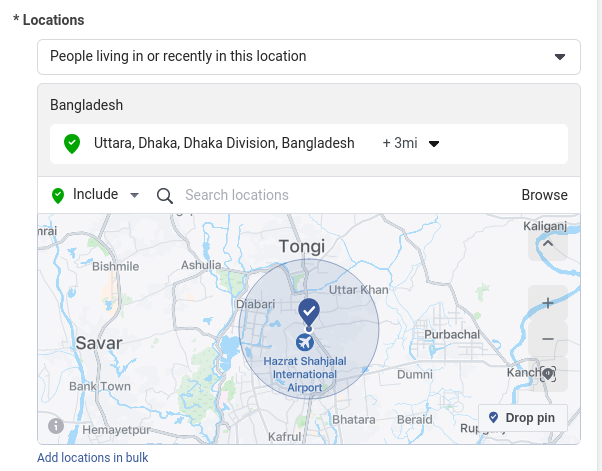
Task: Click the airport icon on the map
Action: pyautogui.click(x=305, y=343)
